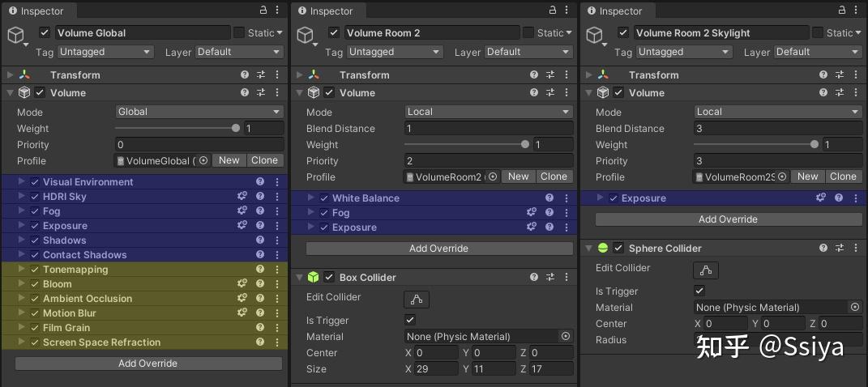Open Box Collider material object picker
Screen dimensions: 868x387
point(566,336)
